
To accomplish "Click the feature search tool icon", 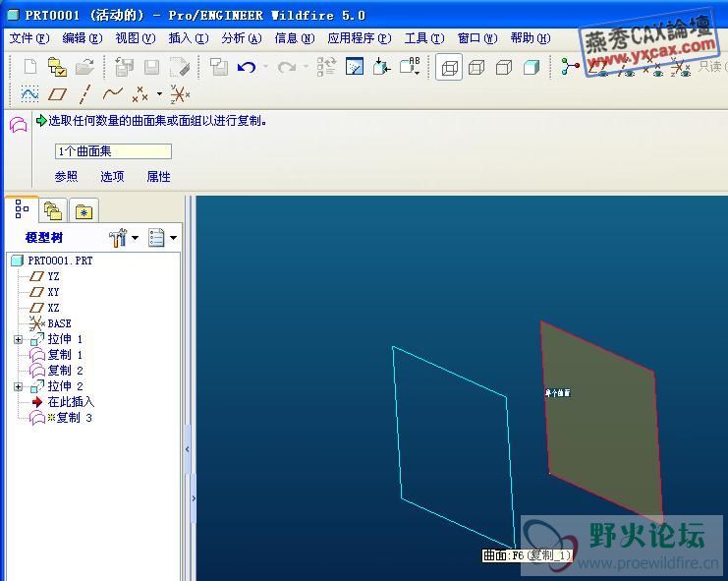I will click(355, 67).
